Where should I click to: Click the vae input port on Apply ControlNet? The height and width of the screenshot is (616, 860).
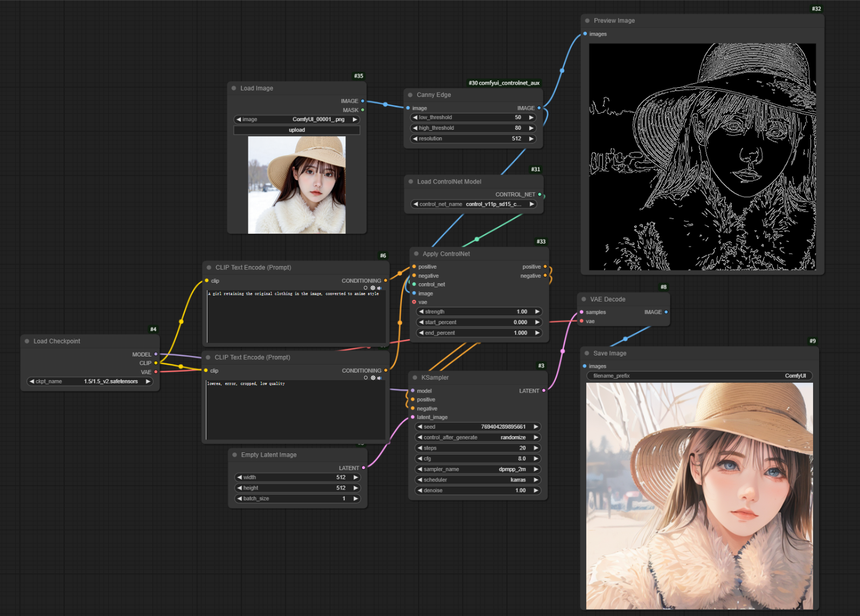pyautogui.click(x=414, y=302)
